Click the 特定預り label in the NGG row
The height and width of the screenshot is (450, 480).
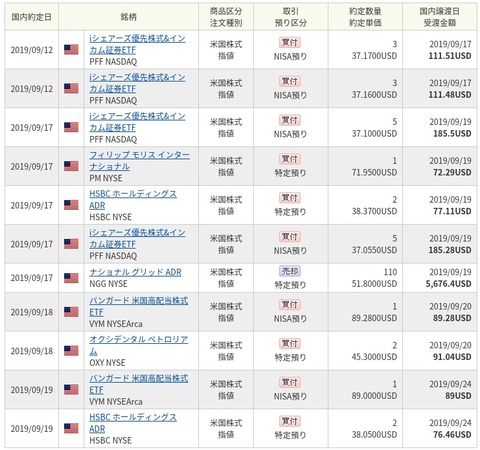290,285
